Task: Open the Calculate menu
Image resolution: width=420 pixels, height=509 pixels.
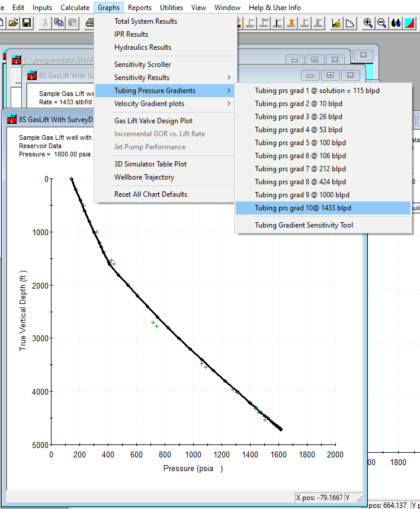Action: pyautogui.click(x=75, y=8)
